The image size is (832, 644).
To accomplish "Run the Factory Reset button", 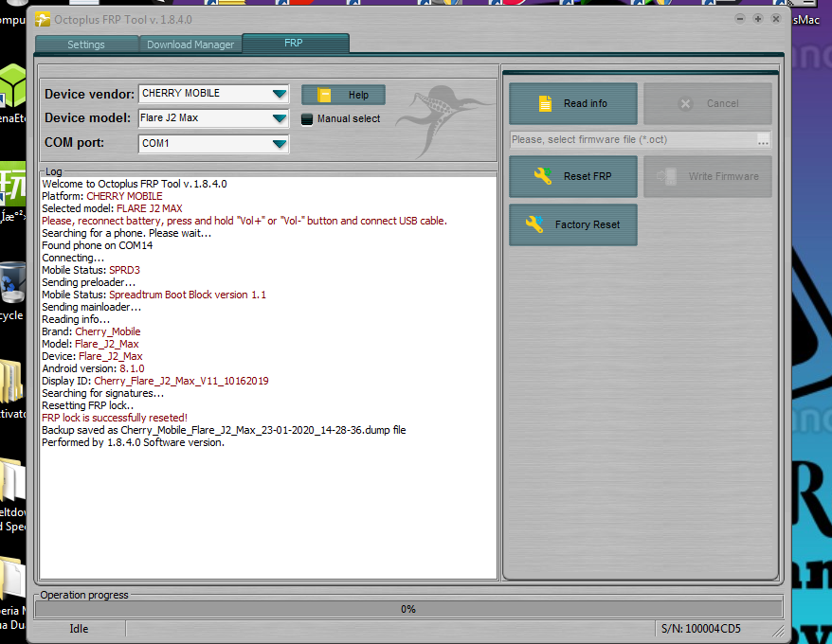I will [573, 224].
